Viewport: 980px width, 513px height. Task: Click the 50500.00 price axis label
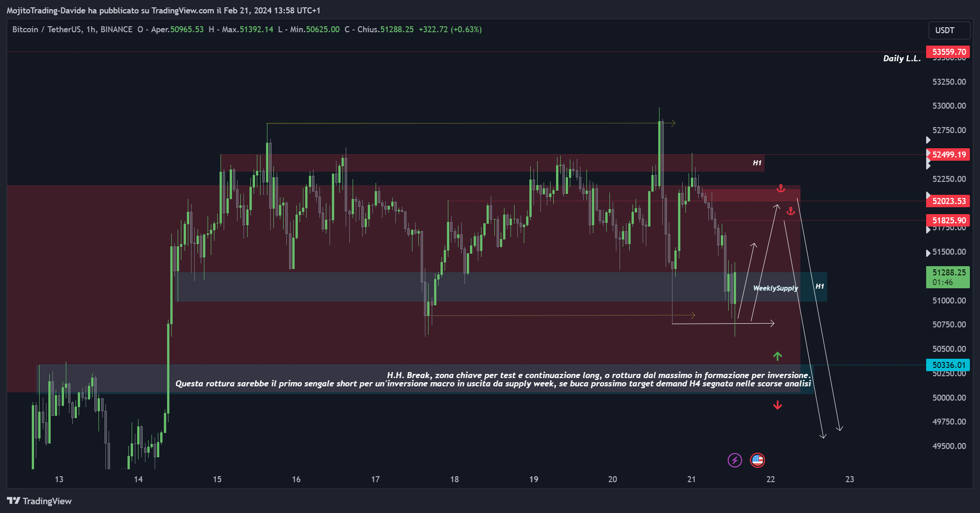(x=949, y=349)
